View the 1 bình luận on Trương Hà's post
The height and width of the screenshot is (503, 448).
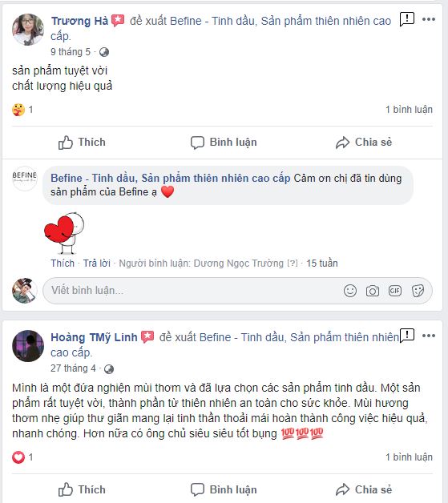point(409,110)
